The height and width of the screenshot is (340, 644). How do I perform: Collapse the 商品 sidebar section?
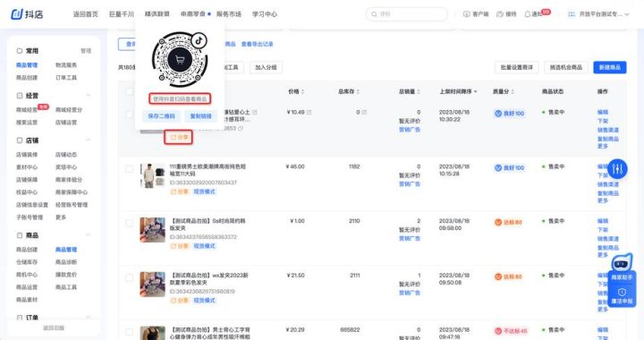click(x=89, y=235)
